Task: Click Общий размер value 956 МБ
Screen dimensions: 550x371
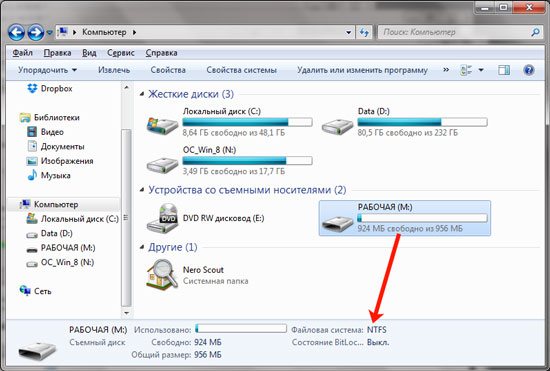Action: point(208,355)
